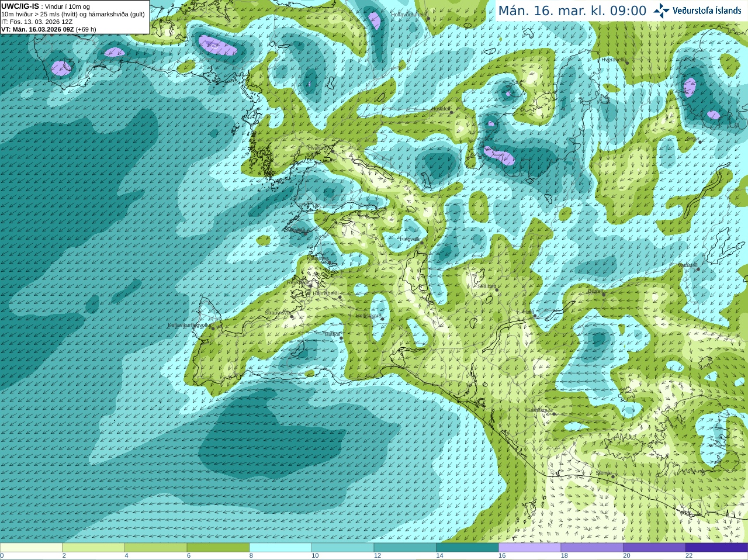Click the Steinar station dot
This screenshot has height=560, width=748.
coord(613,476)
